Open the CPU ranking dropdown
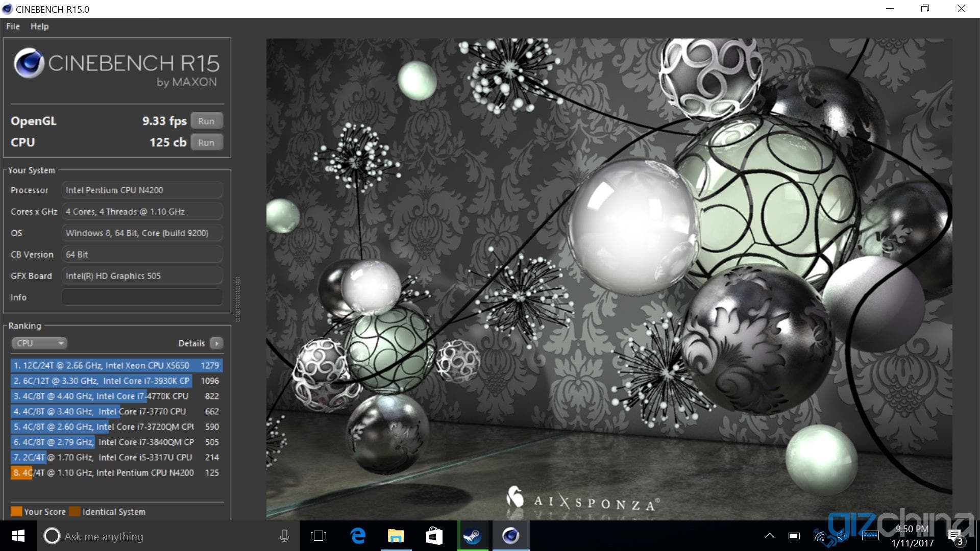The image size is (980, 551). (39, 343)
